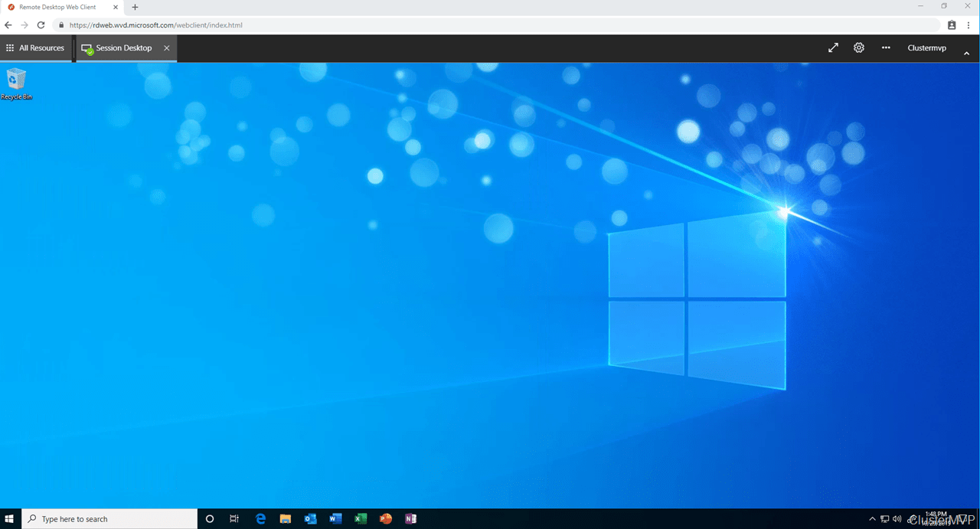Launch PowerPoint from the taskbar
Viewport: 980px width, 529px height.
coord(386,519)
